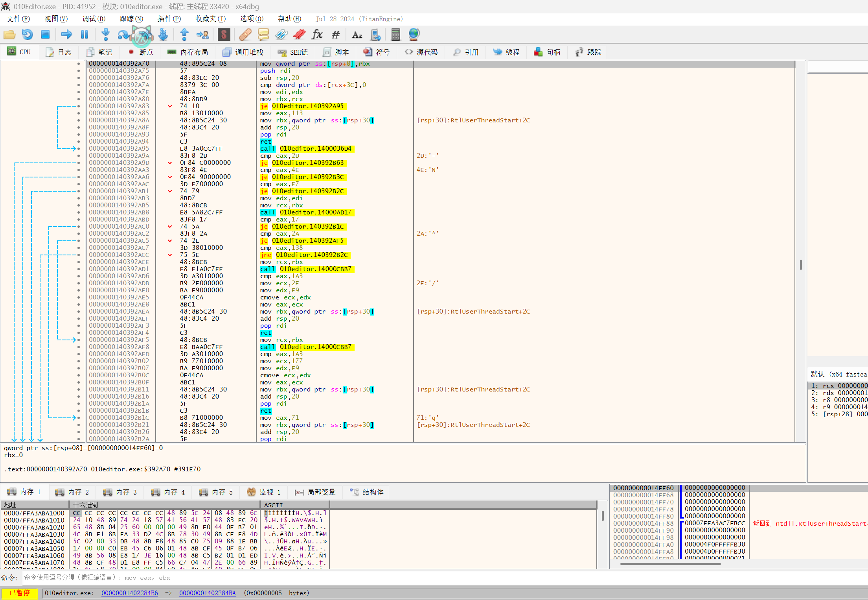868x600 pixels.
Task: Open the Scylla plugin icon
Action: click(x=224, y=35)
